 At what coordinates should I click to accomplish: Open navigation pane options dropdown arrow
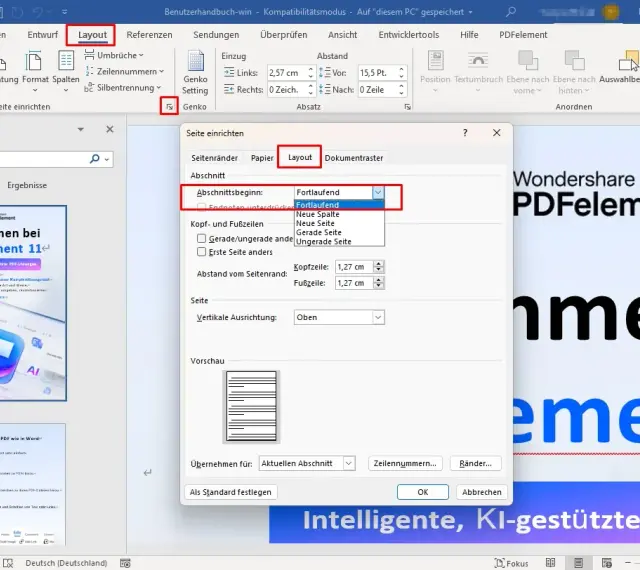pyautogui.click(x=80, y=129)
